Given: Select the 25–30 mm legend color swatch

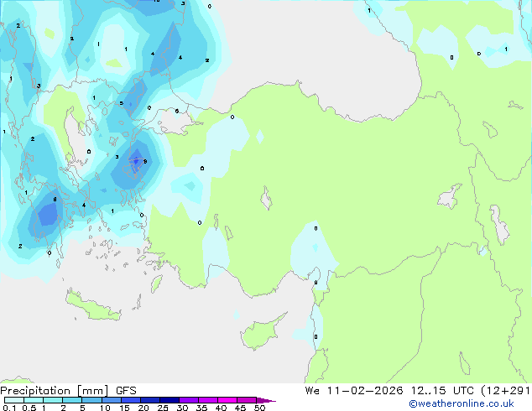Looking at the screenshot, I should click(x=169, y=400).
